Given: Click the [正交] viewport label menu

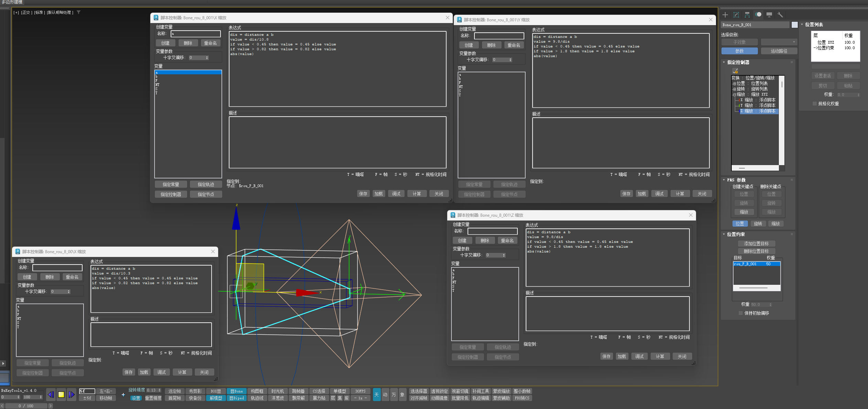Looking at the screenshot, I should click(27, 12).
